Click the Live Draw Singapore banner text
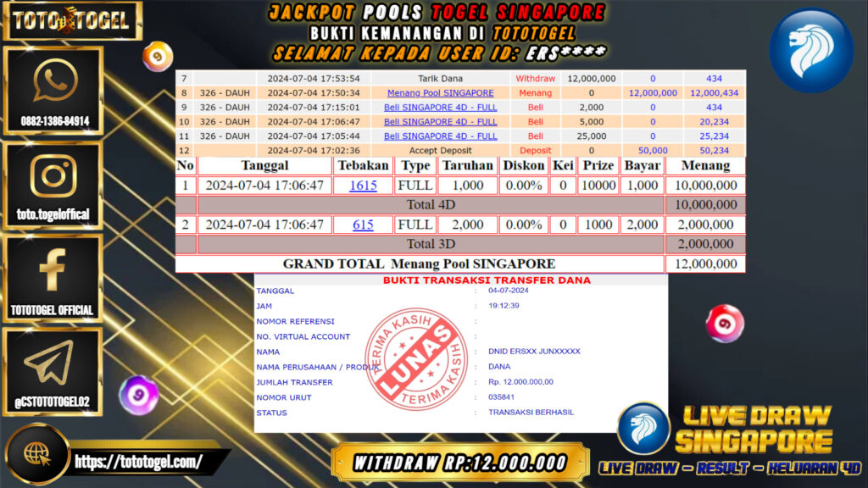Image resolution: width=868 pixels, height=488 pixels. point(754,430)
